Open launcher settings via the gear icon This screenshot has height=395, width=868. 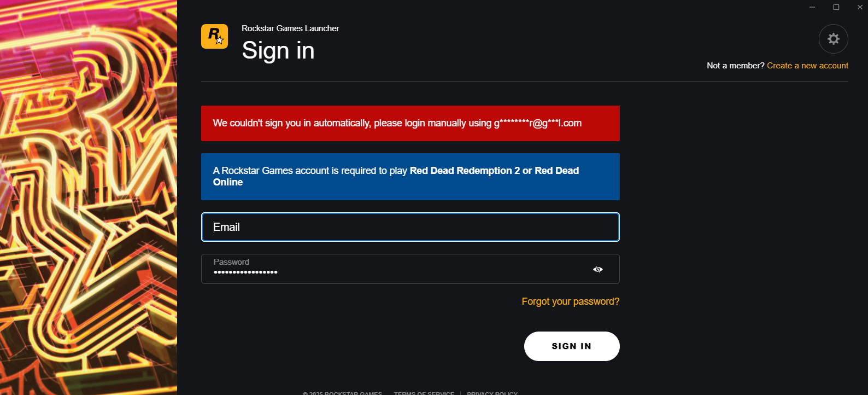click(833, 39)
